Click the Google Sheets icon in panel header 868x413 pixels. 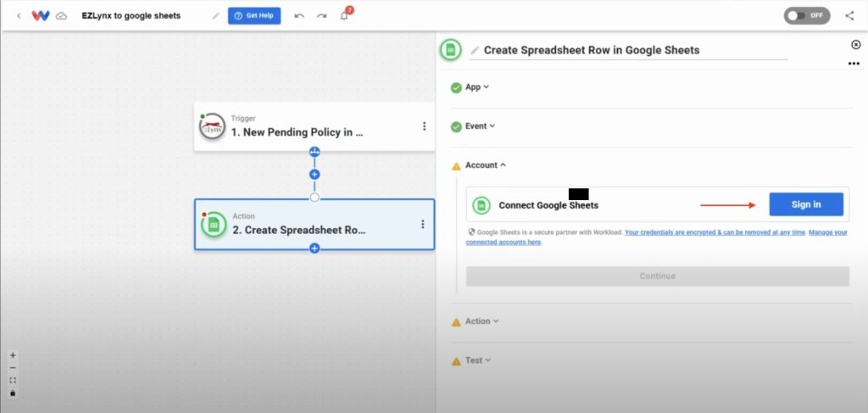point(451,50)
